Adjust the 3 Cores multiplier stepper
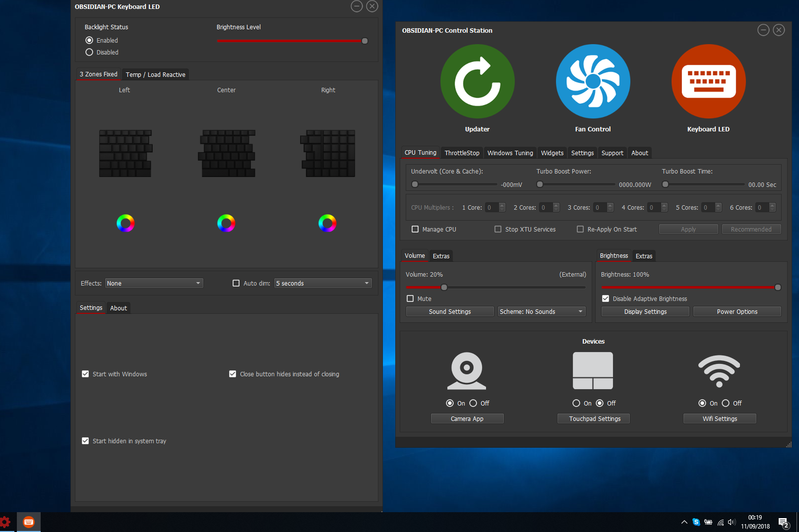The width and height of the screenshot is (799, 532). (x=610, y=207)
